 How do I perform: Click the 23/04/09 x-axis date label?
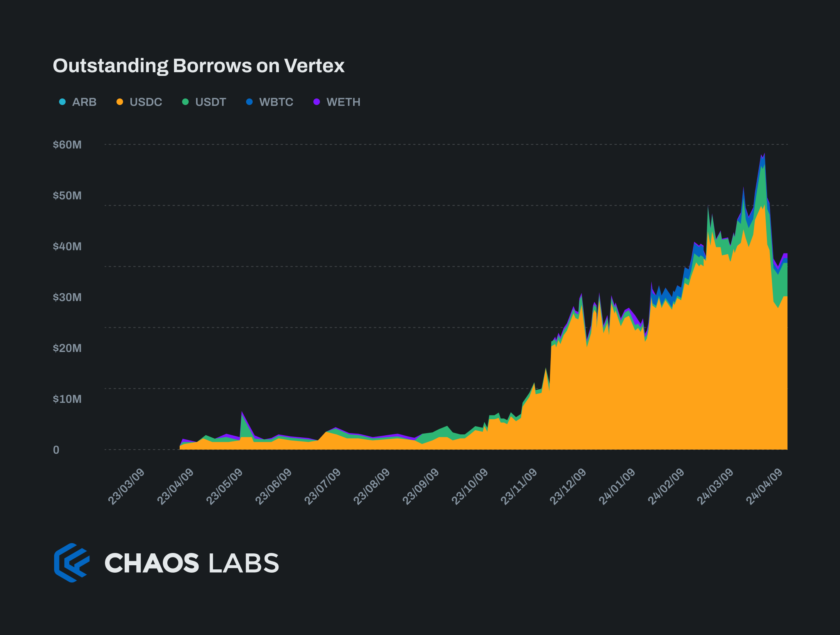click(176, 487)
